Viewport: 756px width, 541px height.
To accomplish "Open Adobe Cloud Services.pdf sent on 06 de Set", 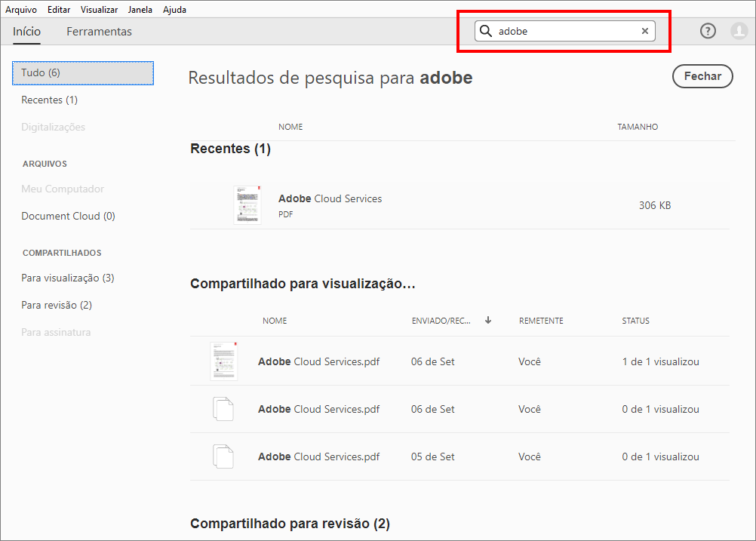I will pyautogui.click(x=318, y=361).
